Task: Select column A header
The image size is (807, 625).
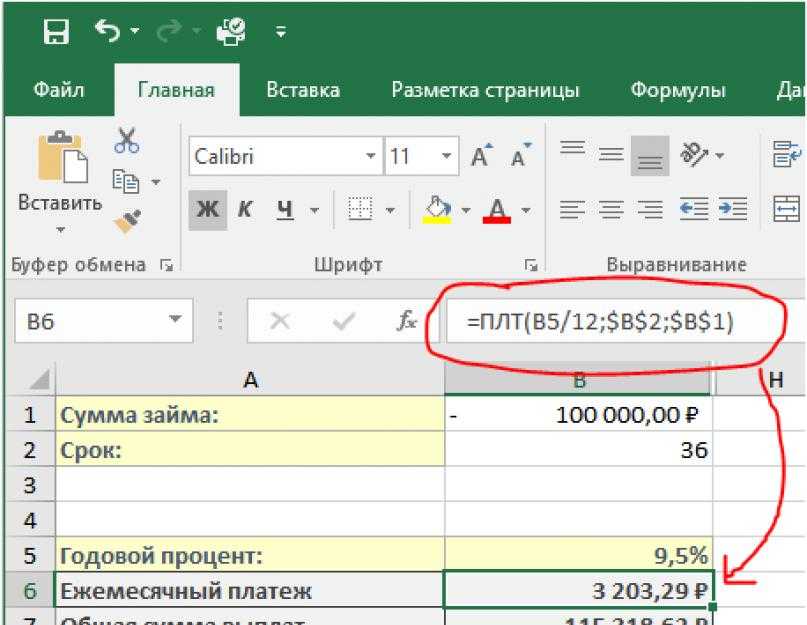Action: pyautogui.click(x=250, y=380)
